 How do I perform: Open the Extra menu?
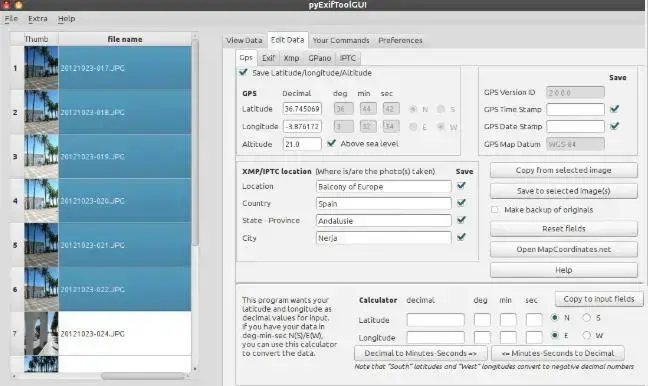click(x=38, y=19)
